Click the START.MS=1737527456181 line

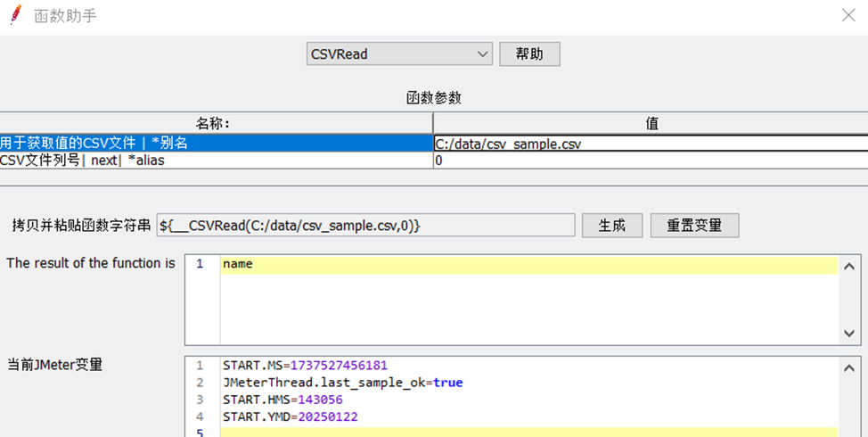(x=306, y=367)
